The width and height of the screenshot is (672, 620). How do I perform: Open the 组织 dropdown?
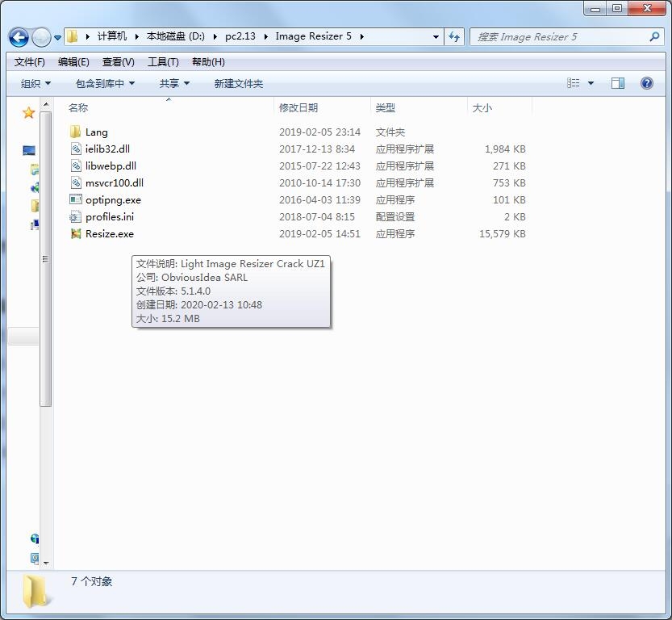tap(35, 84)
